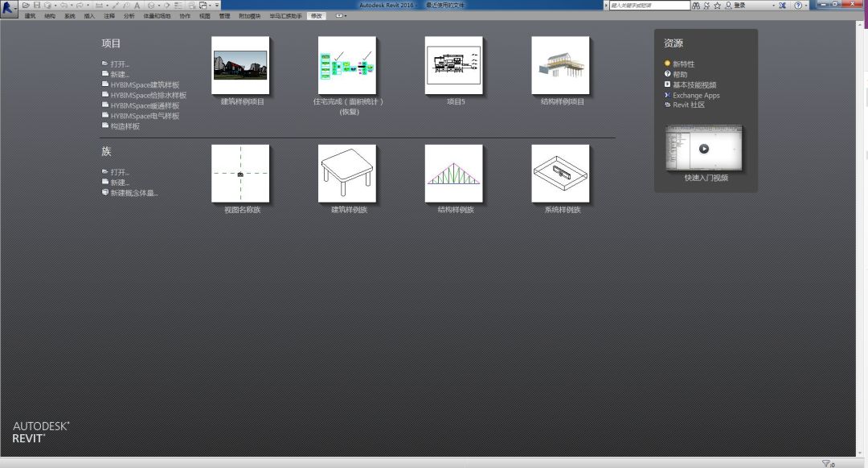Open the 建筑 ribbon tab
This screenshot has width=868, height=468.
[x=30, y=16]
